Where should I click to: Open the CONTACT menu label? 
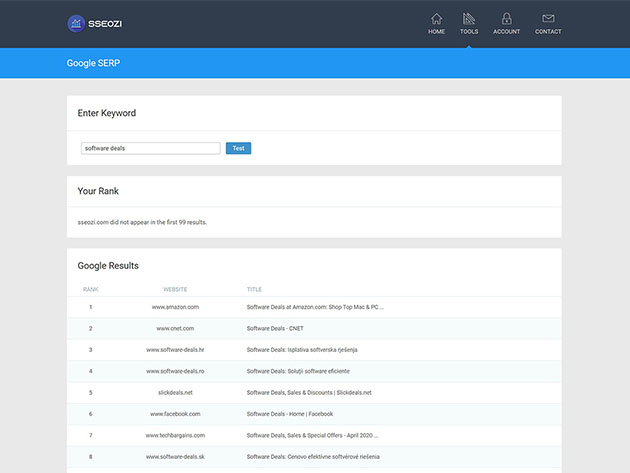click(548, 32)
